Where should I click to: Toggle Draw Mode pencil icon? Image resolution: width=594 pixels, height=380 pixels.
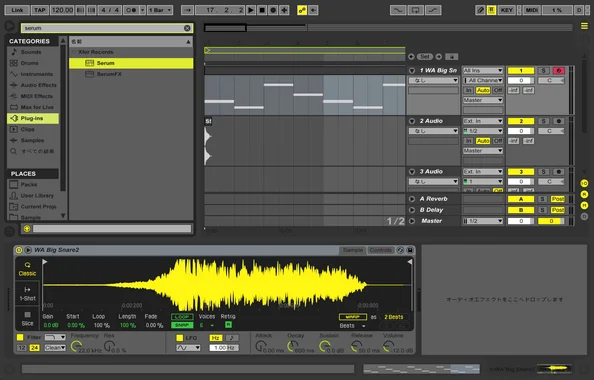click(x=480, y=10)
